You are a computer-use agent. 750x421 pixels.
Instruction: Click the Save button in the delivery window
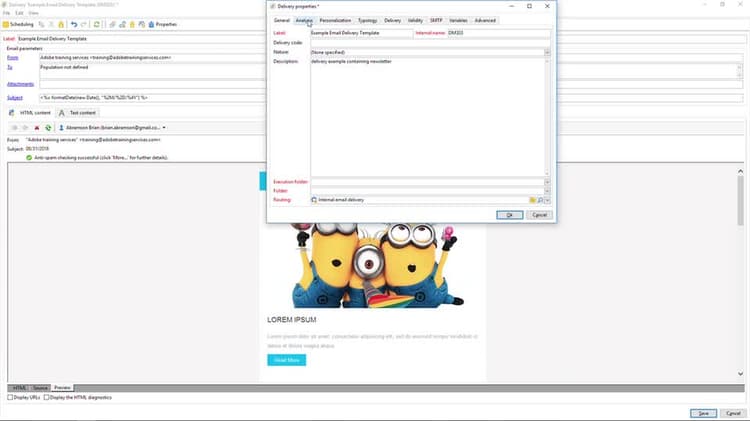(x=703, y=413)
